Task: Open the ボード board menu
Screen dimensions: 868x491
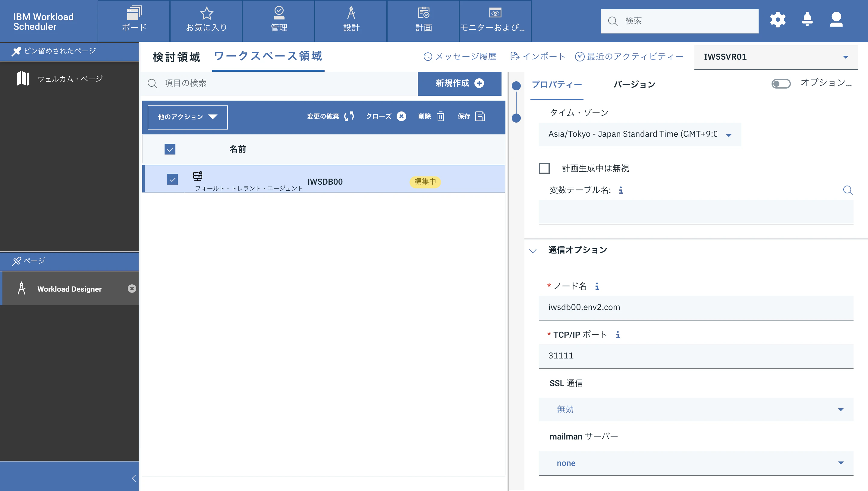Action: pyautogui.click(x=134, y=21)
